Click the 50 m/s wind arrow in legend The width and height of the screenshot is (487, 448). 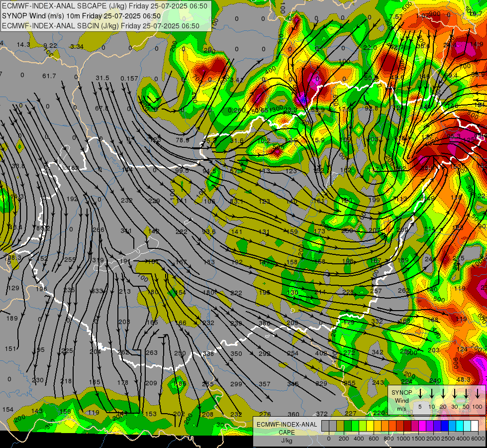click(x=466, y=394)
